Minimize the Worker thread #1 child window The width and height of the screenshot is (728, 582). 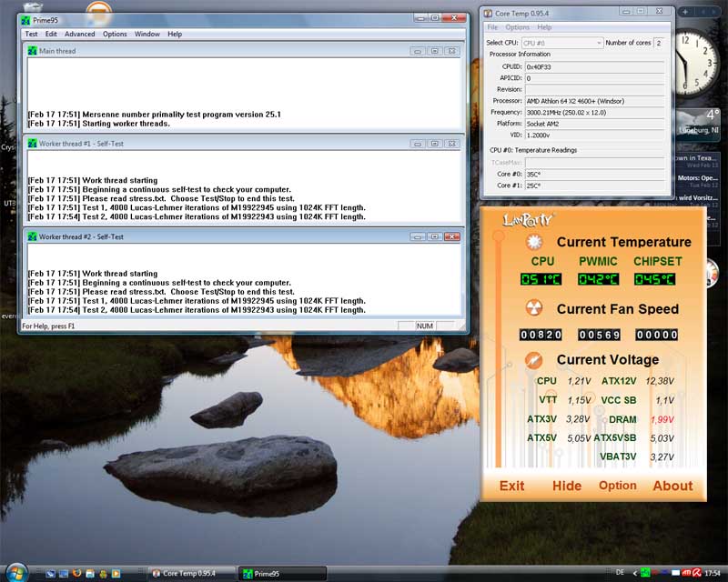click(418, 144)
